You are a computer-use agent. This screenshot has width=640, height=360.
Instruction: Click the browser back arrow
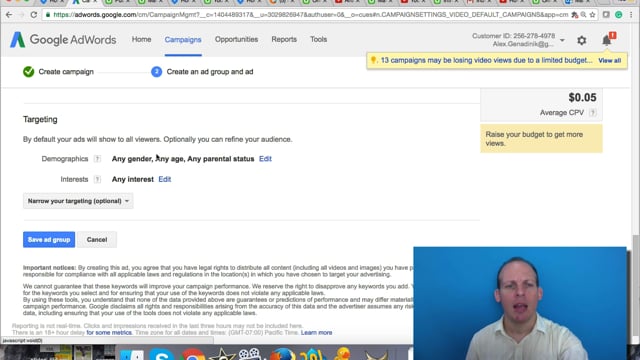(9, 15)
